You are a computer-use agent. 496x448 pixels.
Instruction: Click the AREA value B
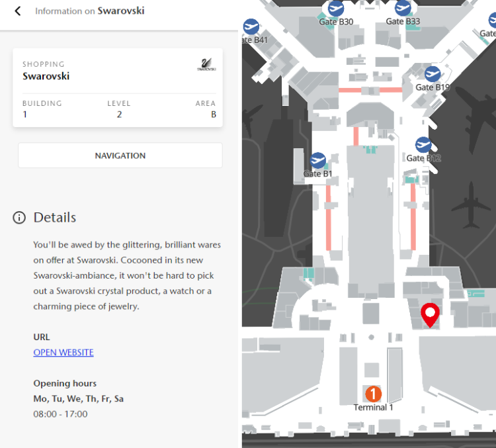click(214, 114)
